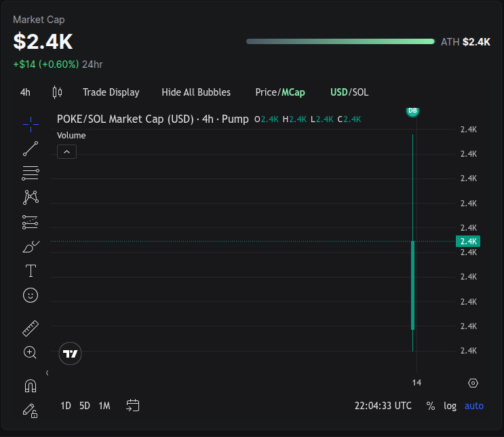Click the Trade Display button

(111, 92)
